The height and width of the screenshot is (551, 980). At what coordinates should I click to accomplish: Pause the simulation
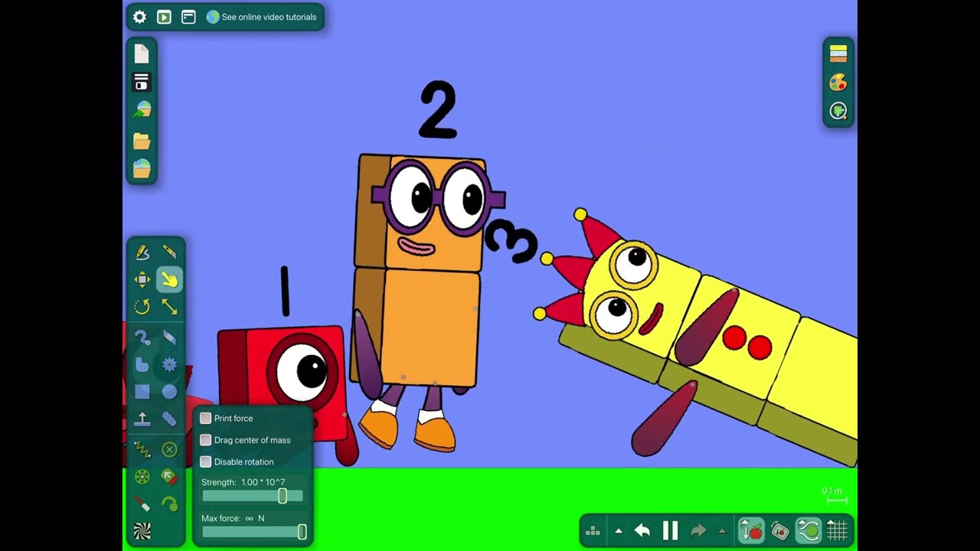pyautogui.click(x=671, y=530)
